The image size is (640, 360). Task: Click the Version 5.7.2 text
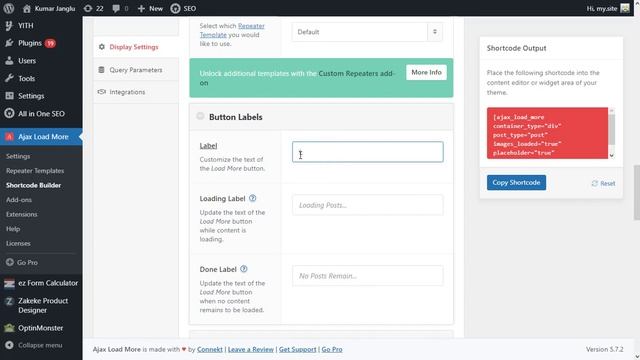click(x=604, y=349)
